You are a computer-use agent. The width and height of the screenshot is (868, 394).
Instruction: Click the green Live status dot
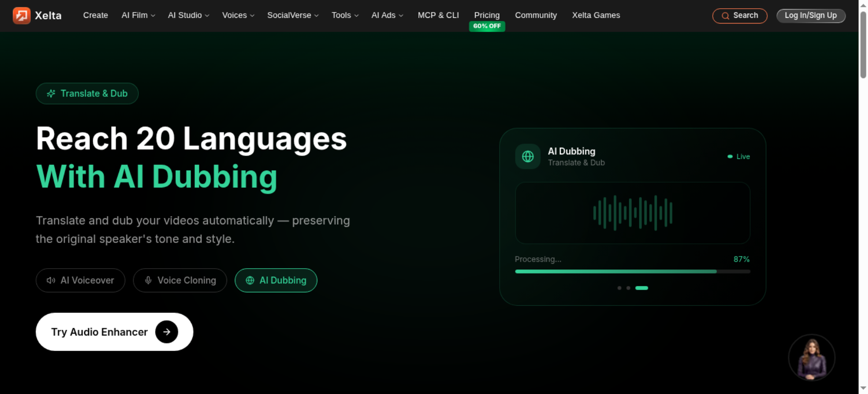click(x=730, y=157)
